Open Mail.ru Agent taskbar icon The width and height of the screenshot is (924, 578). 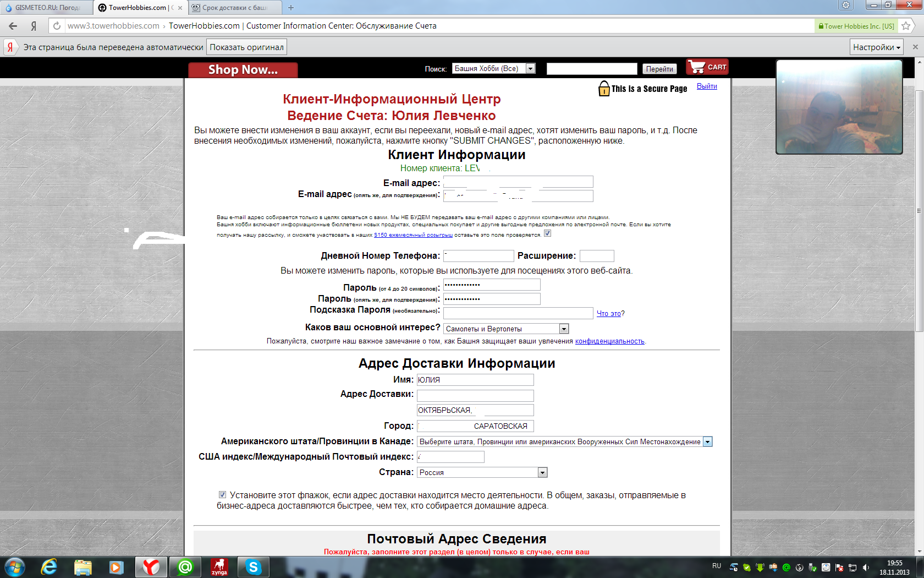(185, 566)
